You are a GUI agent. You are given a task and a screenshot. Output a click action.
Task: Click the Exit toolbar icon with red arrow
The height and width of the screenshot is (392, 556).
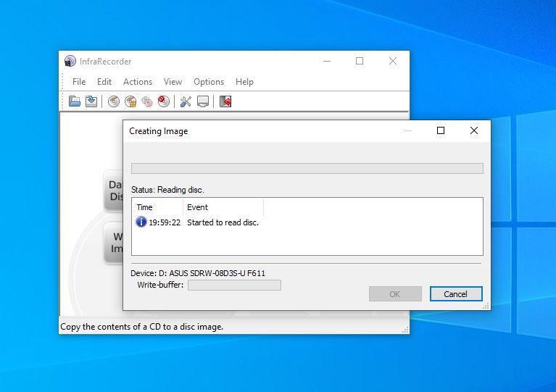tap(225, 101)
